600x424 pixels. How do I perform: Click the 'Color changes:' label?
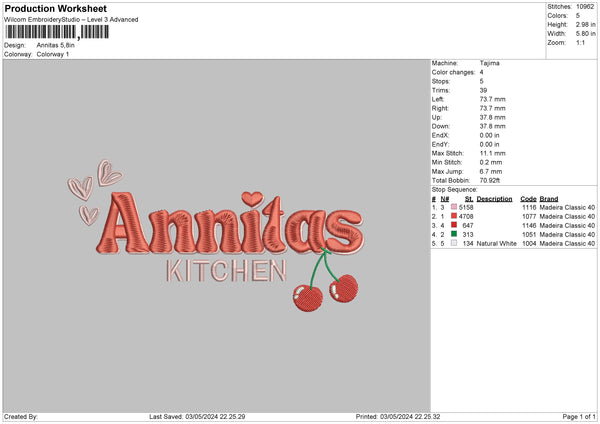click(453, 72)
